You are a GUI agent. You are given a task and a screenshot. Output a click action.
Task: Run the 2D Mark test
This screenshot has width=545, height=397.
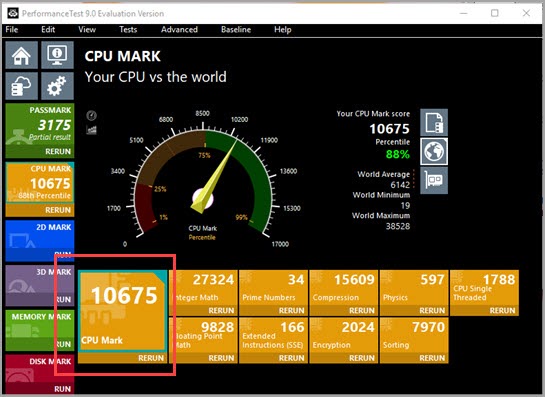click(63, 254)
